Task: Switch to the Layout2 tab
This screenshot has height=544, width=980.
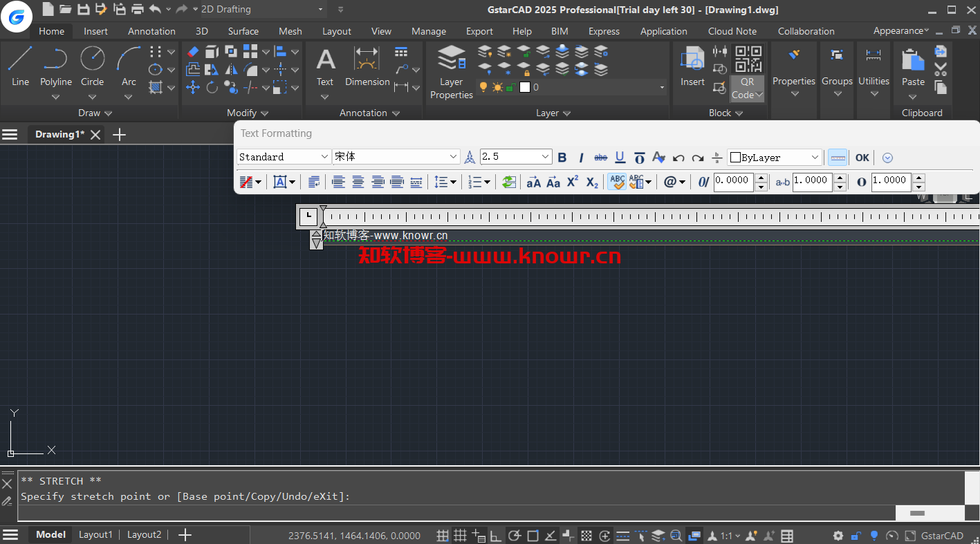Action: point(144,534)
